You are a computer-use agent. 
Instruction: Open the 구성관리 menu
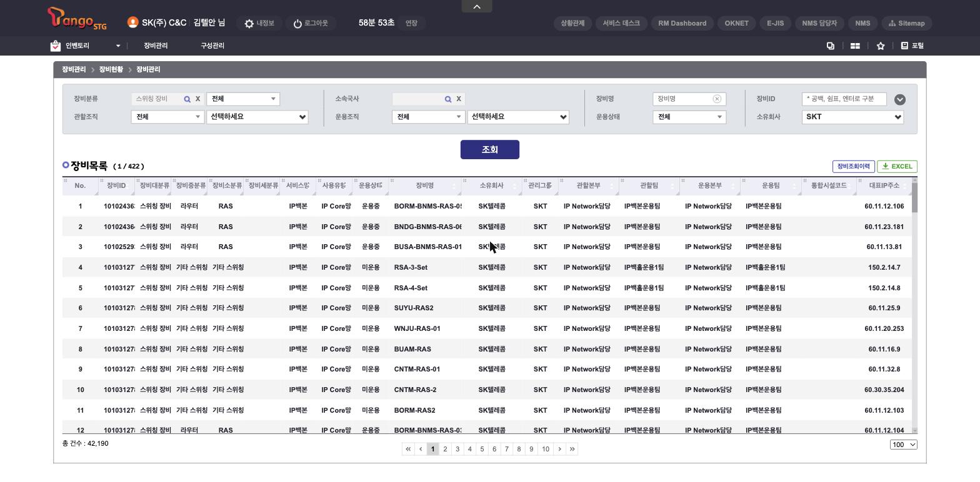pos(212,46)
